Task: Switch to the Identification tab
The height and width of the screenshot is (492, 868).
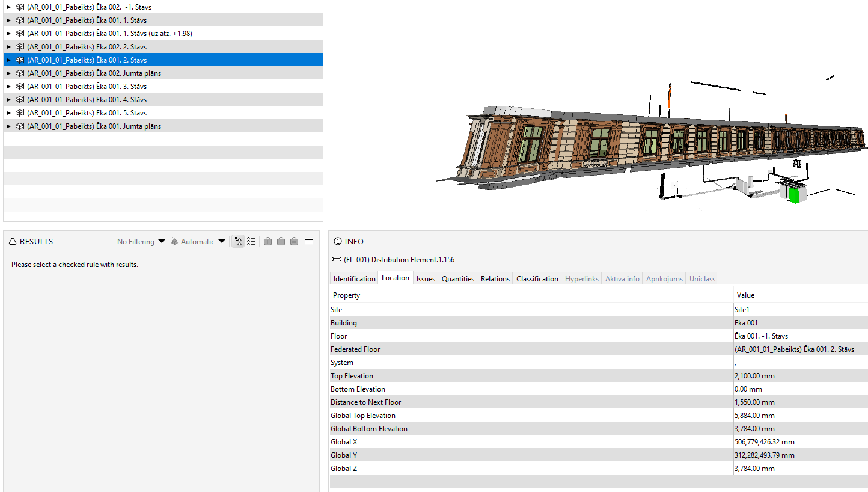Action: coord(354,278)
